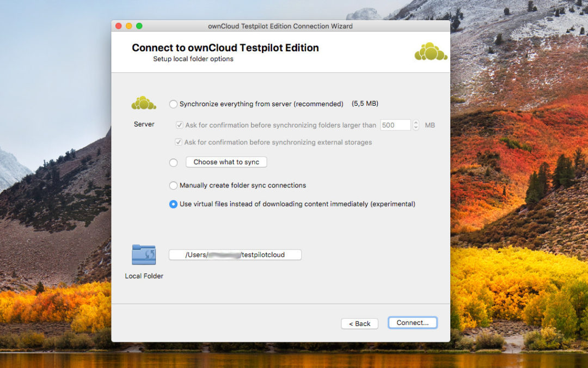Click the ownCloud Server cloud icon

coord(144,103)
